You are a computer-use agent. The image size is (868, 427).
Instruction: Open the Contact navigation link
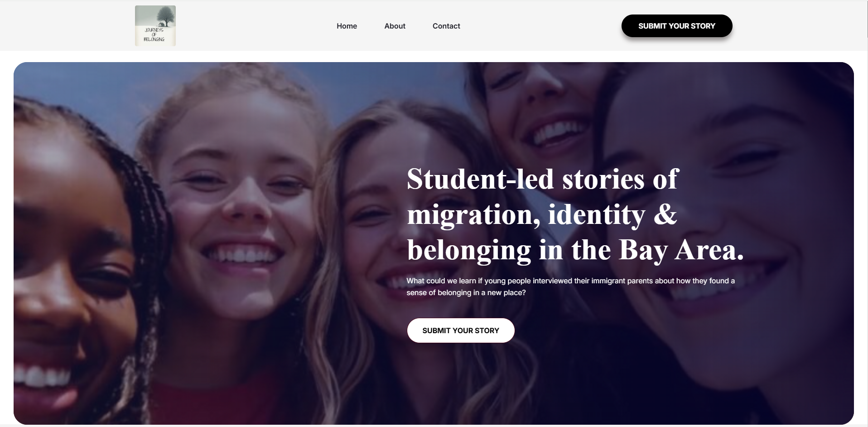pyautogui.click(x=446, y=26)
